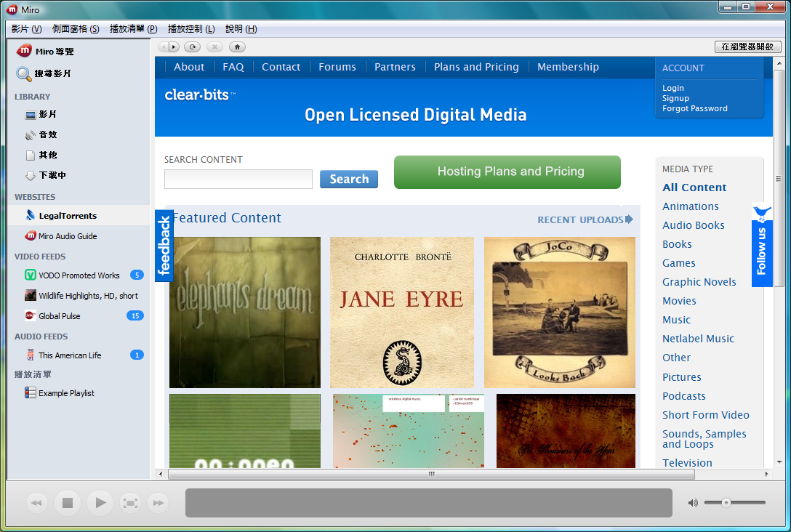Open the Example Playlist
This screenshot has width=791, height=532.
(x=60, y=393)
